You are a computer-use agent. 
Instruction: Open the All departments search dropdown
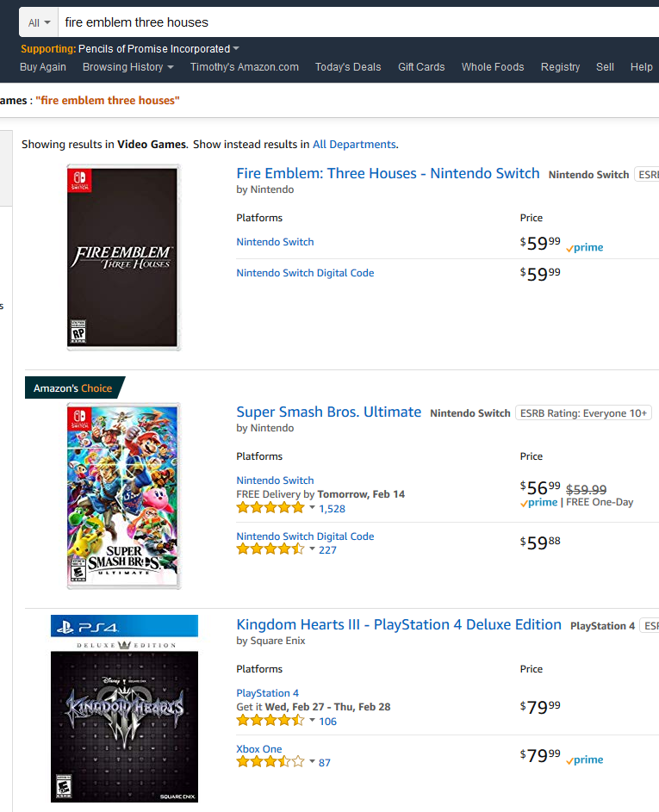click(39, 22)
